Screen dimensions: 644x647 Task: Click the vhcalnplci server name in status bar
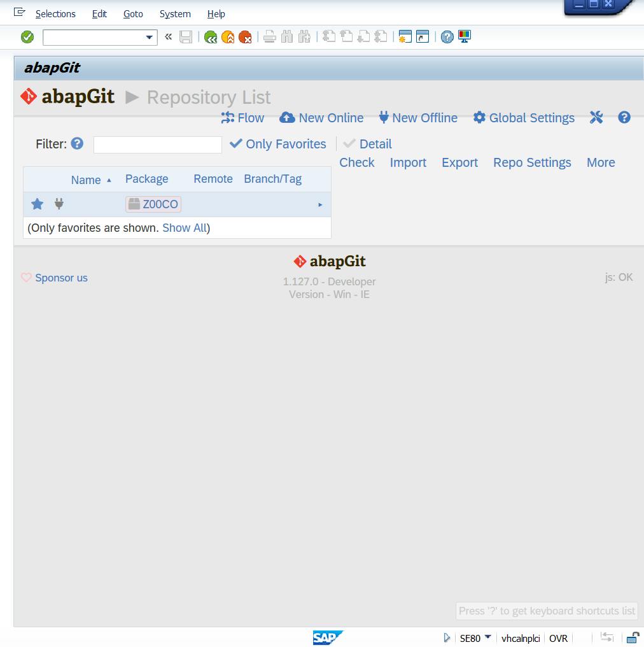click(x=521, y=638)
